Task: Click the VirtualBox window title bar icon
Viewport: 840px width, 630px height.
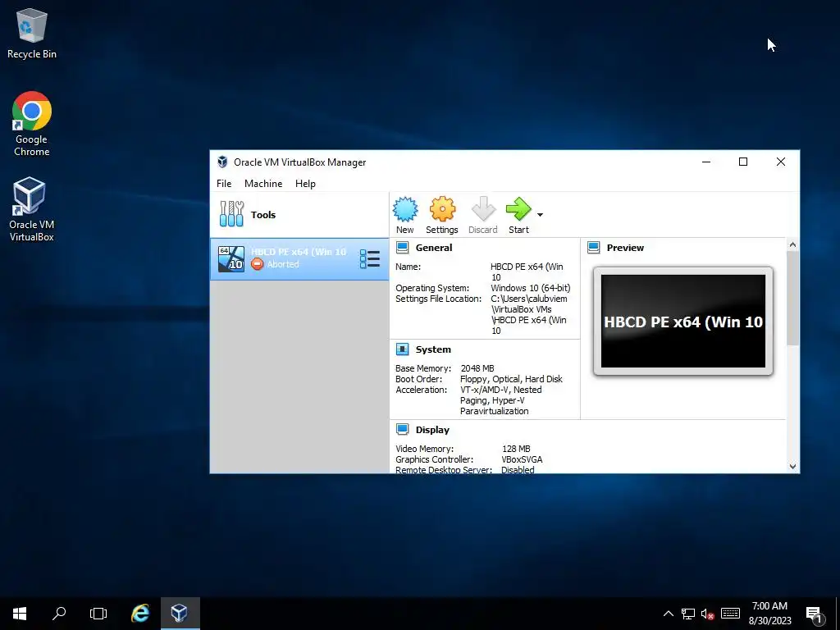Action: point(222,162)
